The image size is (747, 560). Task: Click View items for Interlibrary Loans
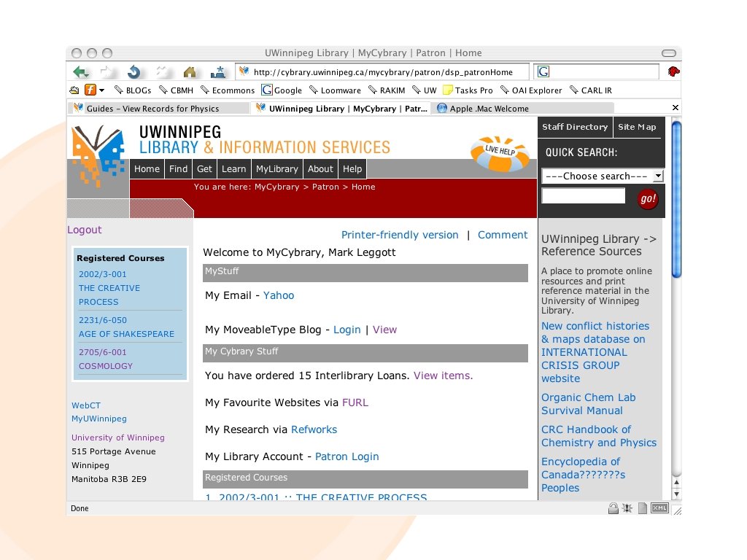click(443, 376)
